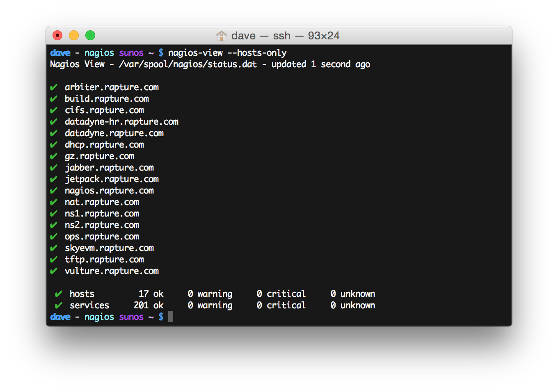
Task: Click host name build.rapture.com
Action: 107,99
